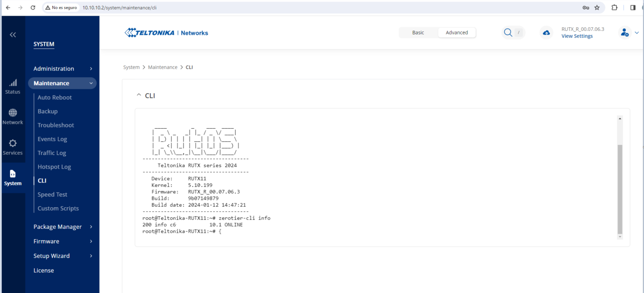Click the SYSTEM sidebar heading

44,44
